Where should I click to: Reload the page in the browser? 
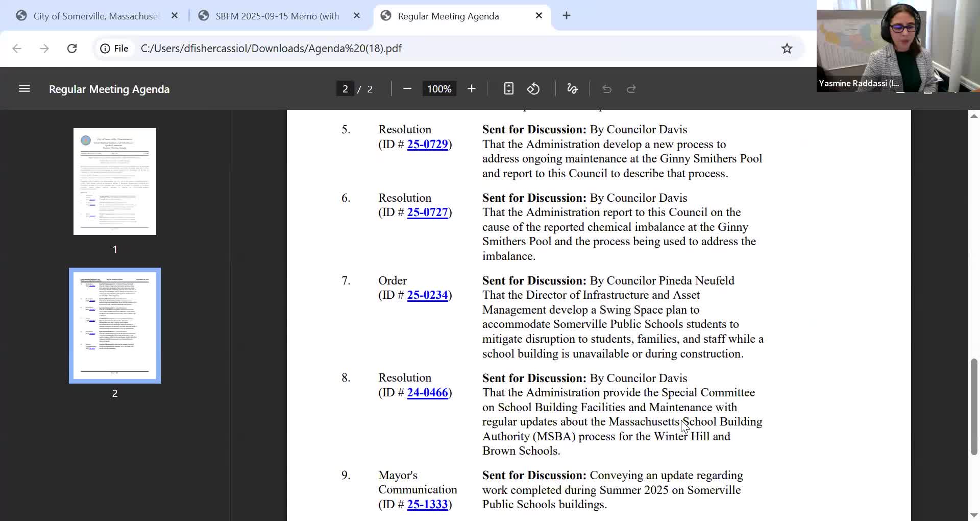72,49
